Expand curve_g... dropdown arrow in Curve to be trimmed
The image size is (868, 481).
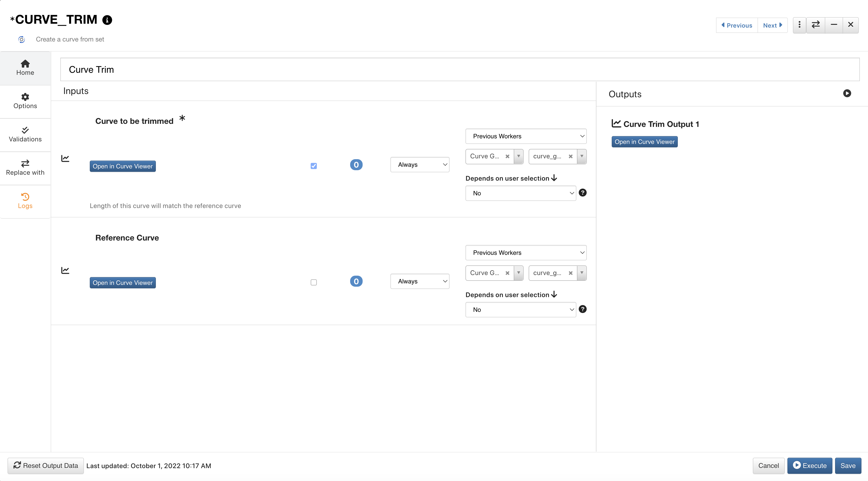click(x=582, y=157)
